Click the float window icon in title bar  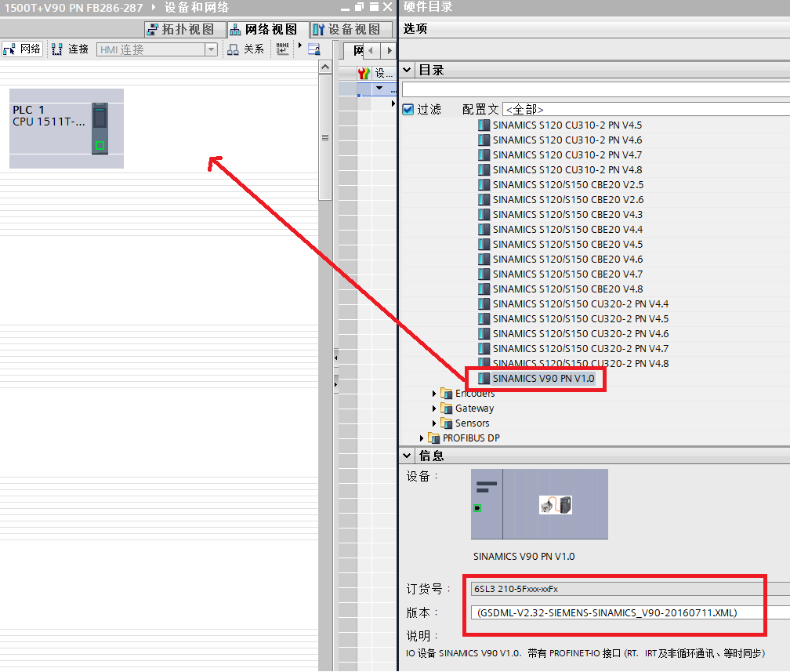point(359,7)
